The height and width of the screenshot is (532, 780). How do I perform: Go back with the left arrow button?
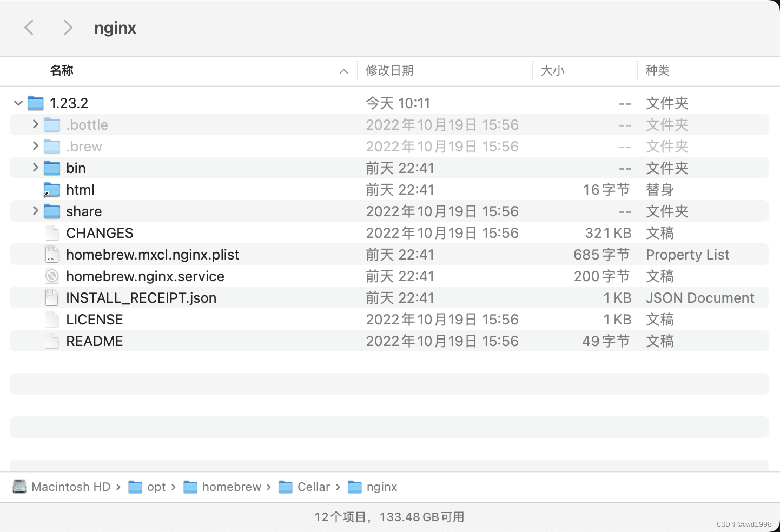pyautogui.click(x=29, y=28)
